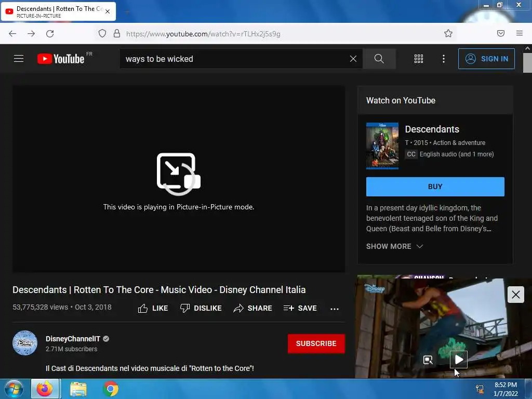Viewport: 532px width, 399px height.
Task: Click scrollbar up arrow
Action: [527, 48]
